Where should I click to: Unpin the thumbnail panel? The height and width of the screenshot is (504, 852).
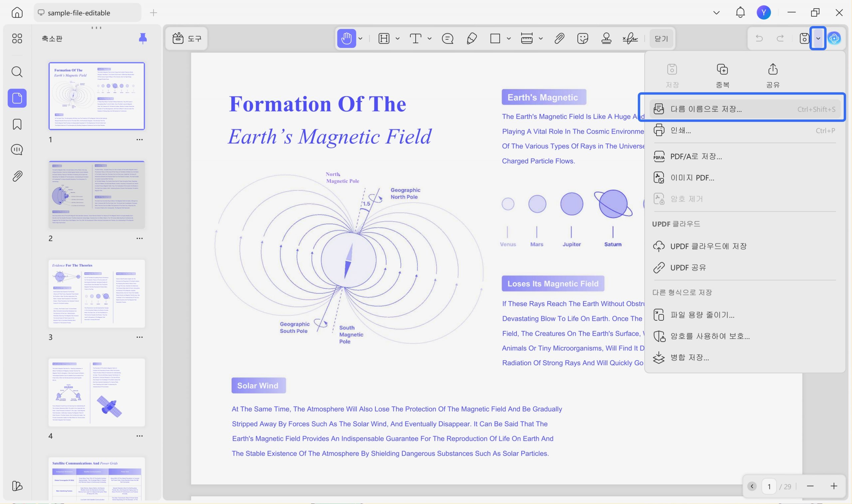[x=143, y=38]
